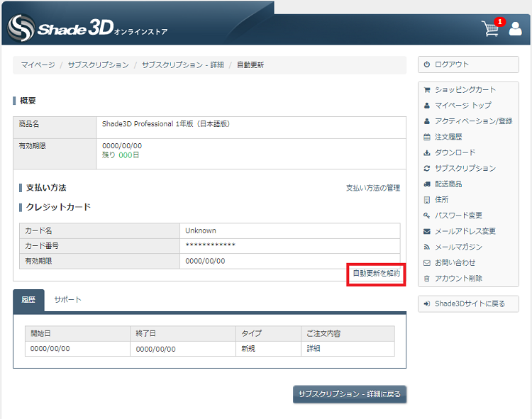
Task: Open マイページ トップ in the sidebar
Action: pyautogui.click(x=463, y=106)
